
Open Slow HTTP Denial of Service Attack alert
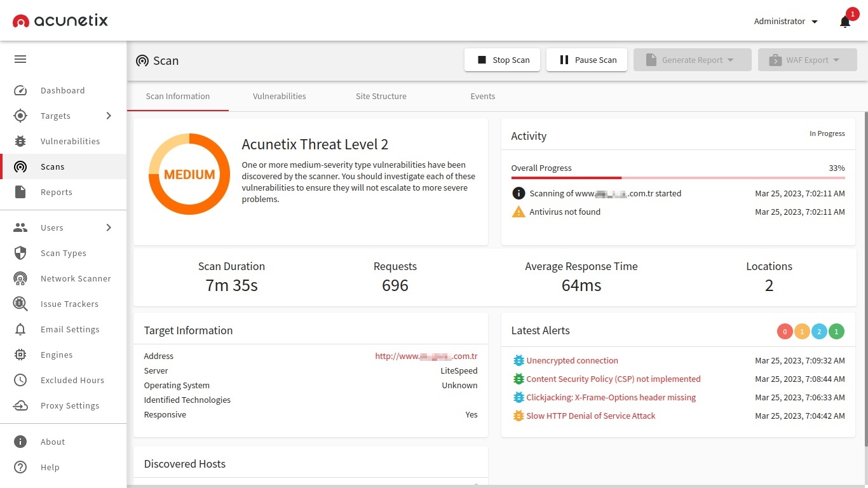tap(590, 416)
